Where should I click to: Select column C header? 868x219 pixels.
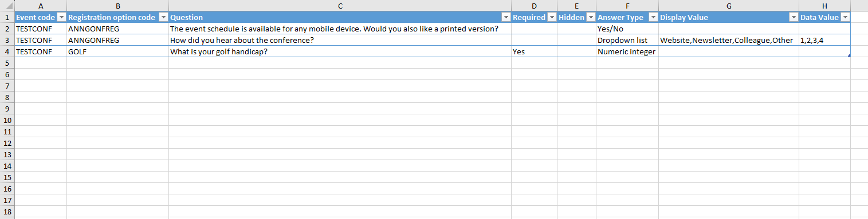point(340,6)
